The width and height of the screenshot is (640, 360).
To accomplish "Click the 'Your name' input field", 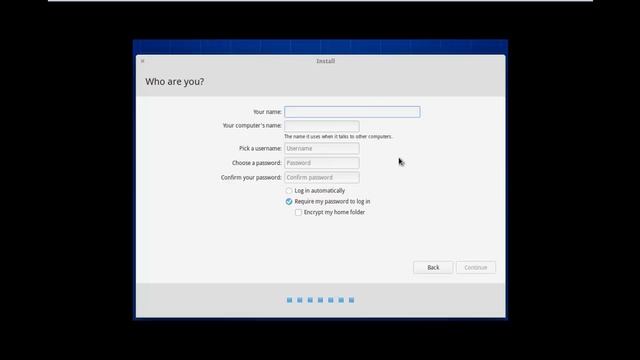I will pos(352,112).
